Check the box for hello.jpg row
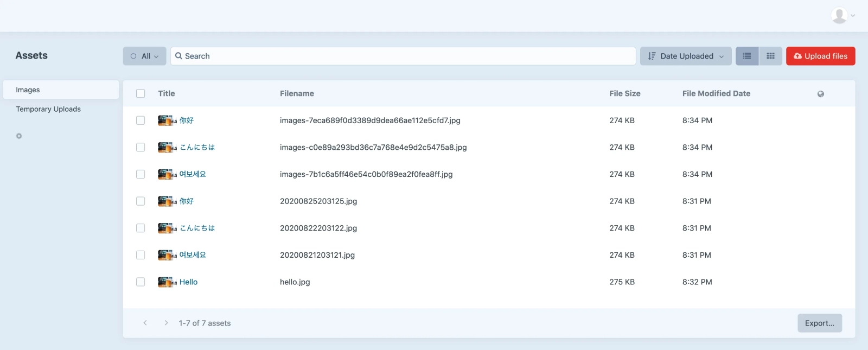The height and width of the screenshot is (350, 868). pyautogui.click(x=141, y=282)
